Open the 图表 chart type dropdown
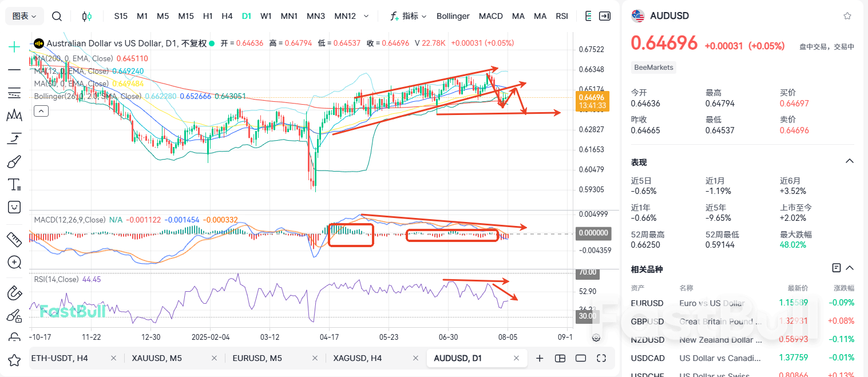This screenshot has width=868, height=377. tap(23, 16)
